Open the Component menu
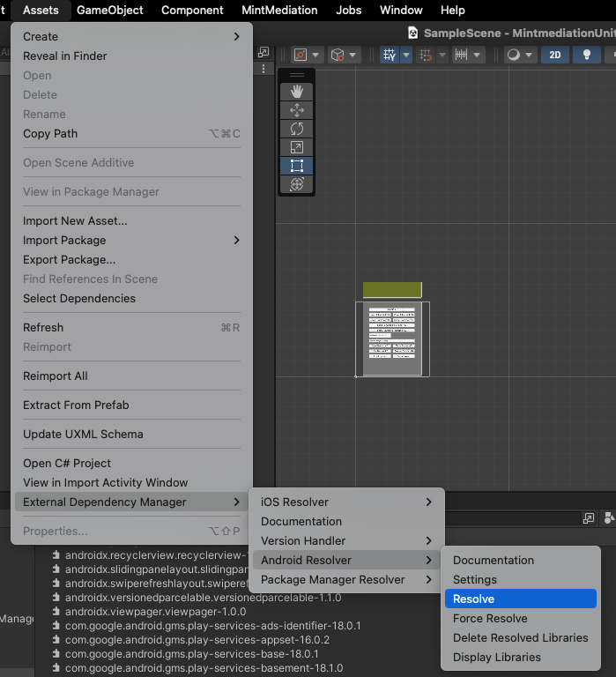This screenshot has height=677, width=616. (192, 10)
